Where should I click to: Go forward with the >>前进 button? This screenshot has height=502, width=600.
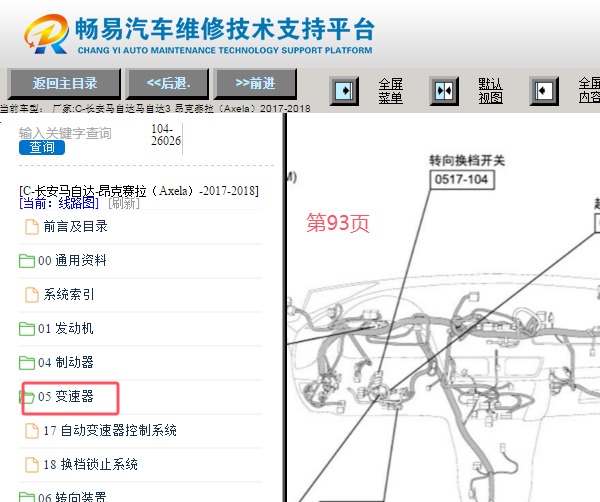(x=255, y=83)
